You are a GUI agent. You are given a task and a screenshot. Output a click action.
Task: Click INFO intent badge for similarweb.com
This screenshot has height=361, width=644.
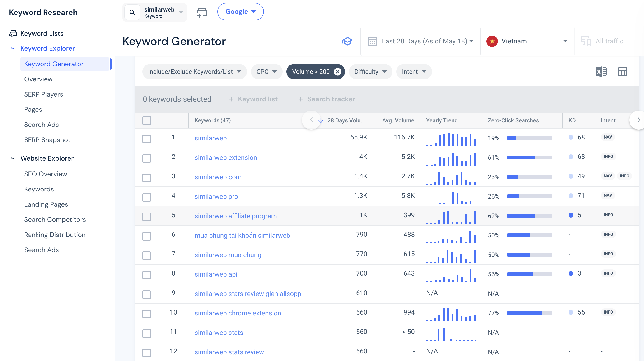(624, 176)
